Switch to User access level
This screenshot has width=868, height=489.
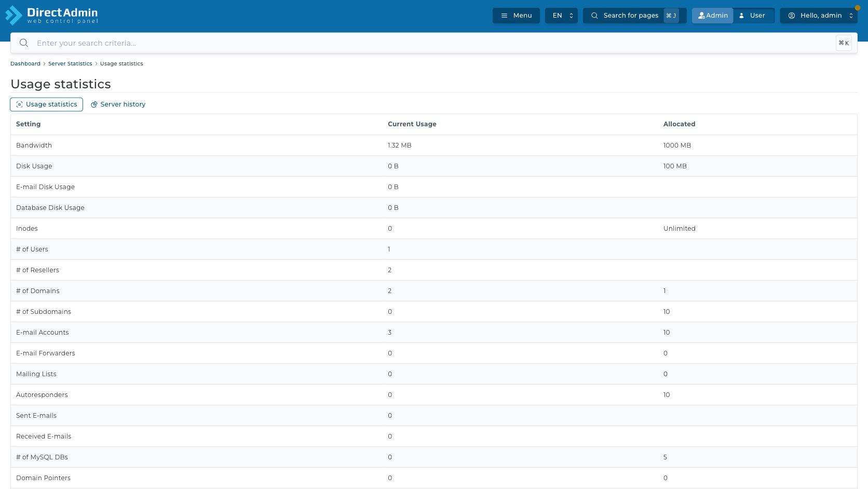pos(754,16)
